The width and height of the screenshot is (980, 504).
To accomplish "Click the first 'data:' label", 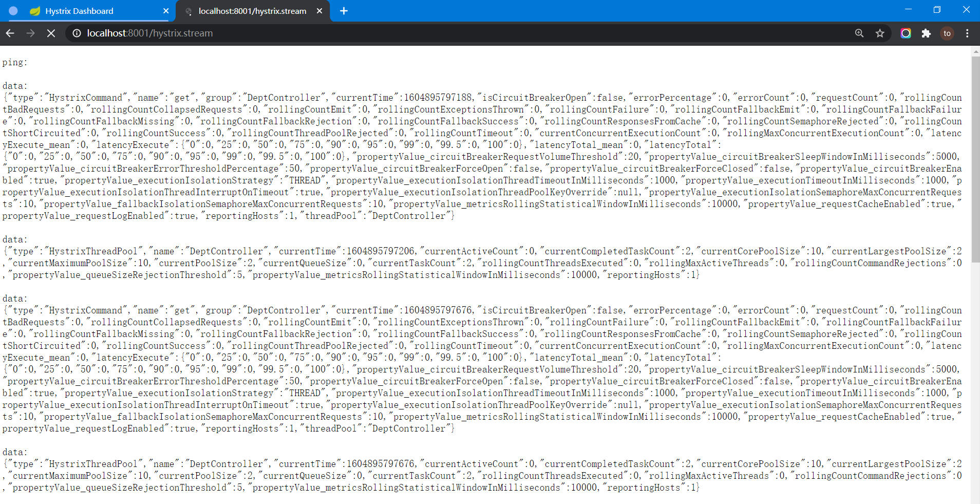I will pos(15,86).
